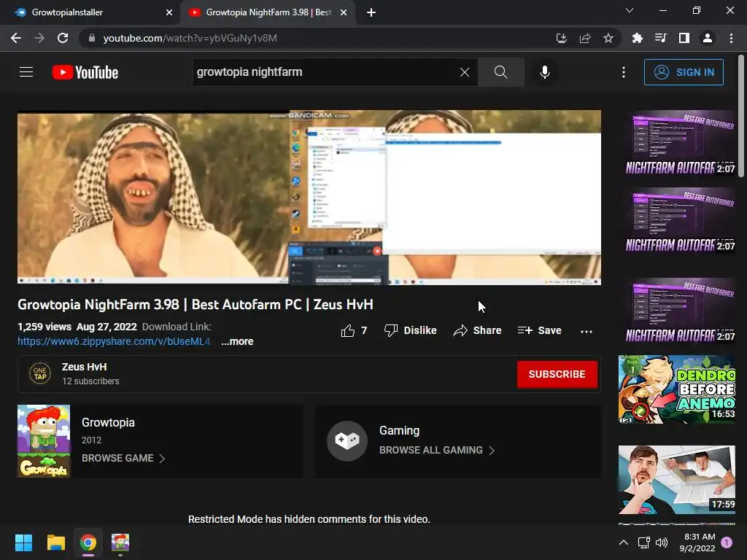
Task: Click the SIGN IN button
Action: (684, 72)
